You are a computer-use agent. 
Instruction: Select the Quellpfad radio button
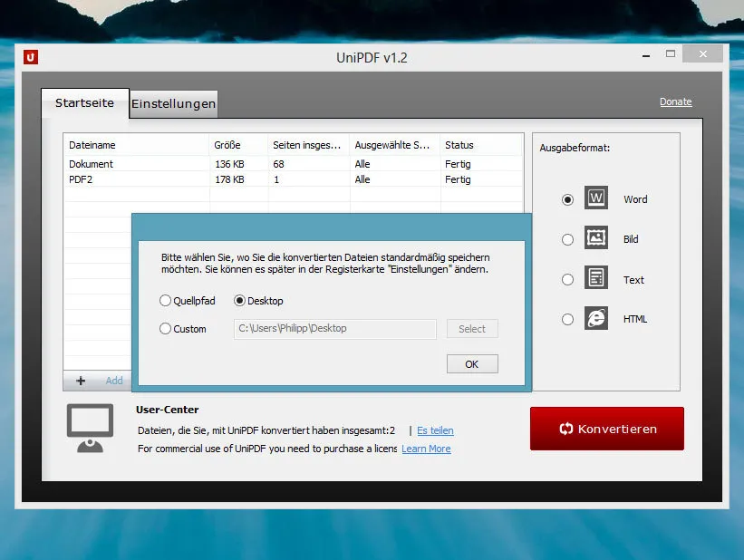point(165,301)
